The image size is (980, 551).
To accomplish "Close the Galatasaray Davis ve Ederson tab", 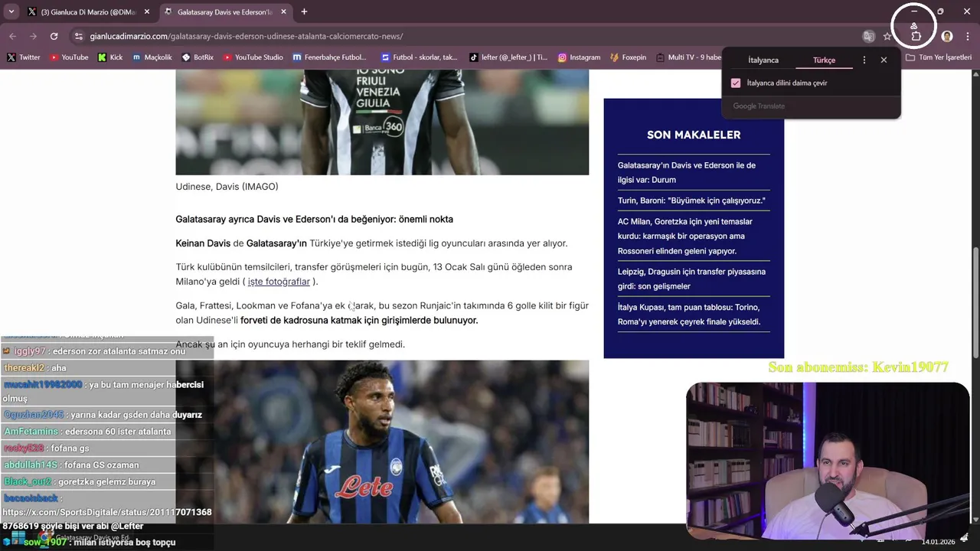I will (284, 12).
